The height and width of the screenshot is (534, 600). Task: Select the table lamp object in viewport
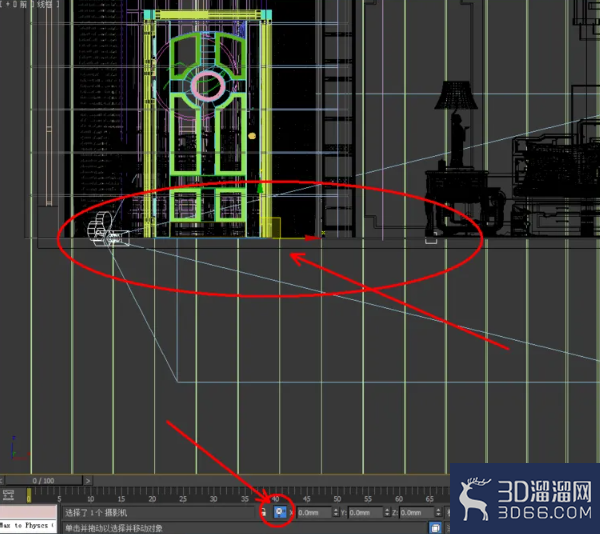[456, 123]
